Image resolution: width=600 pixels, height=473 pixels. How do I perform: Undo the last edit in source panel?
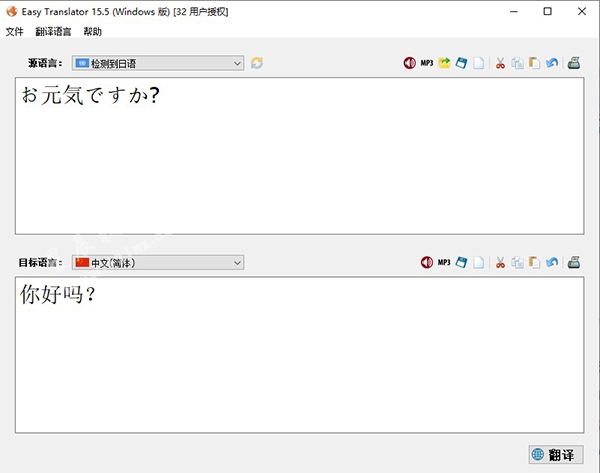pyautogui.click(x=551, y=63)
